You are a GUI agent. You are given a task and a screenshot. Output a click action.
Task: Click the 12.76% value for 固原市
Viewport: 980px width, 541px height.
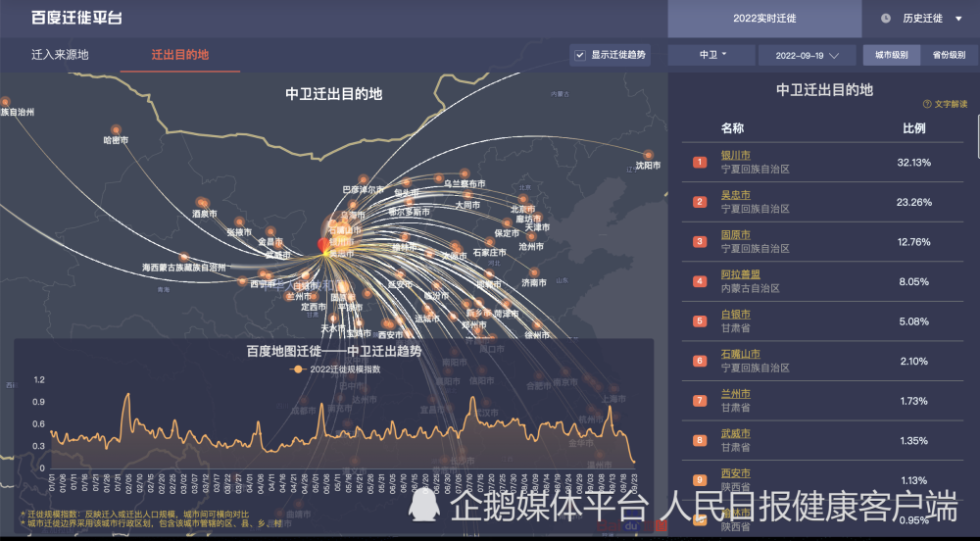pos(913,242)
